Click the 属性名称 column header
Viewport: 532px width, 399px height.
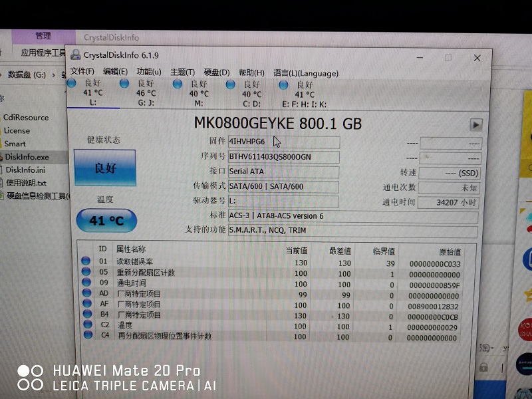[131, 249]
